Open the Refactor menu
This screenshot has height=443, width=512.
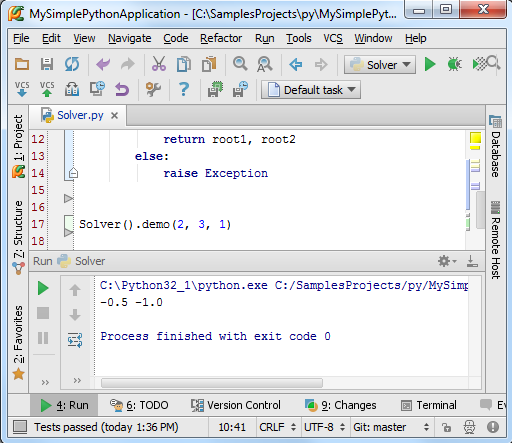pyautogui.click(x=221, y=38)
